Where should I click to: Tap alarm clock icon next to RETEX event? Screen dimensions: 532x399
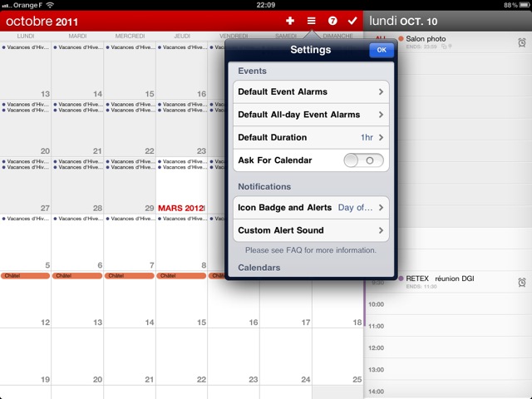521,283
